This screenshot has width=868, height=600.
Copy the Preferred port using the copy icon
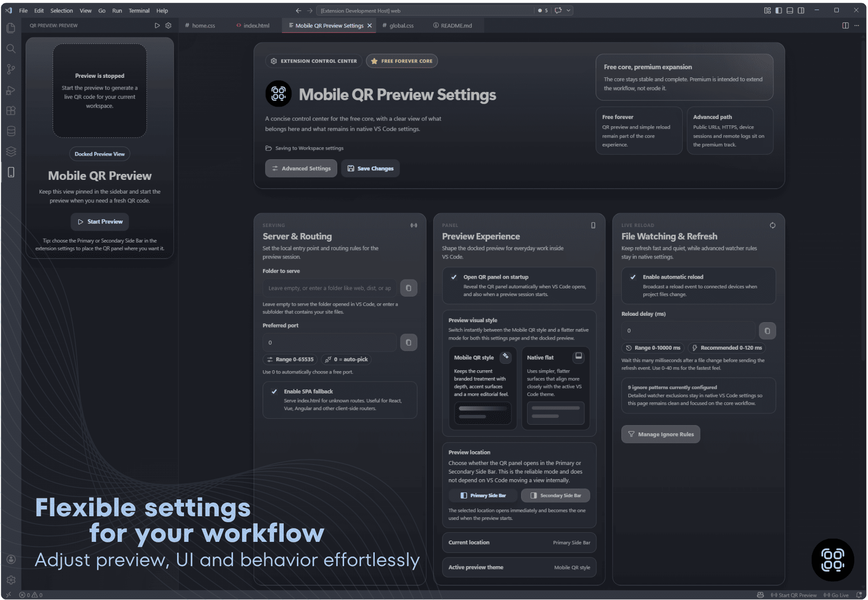tap(408, 342)
